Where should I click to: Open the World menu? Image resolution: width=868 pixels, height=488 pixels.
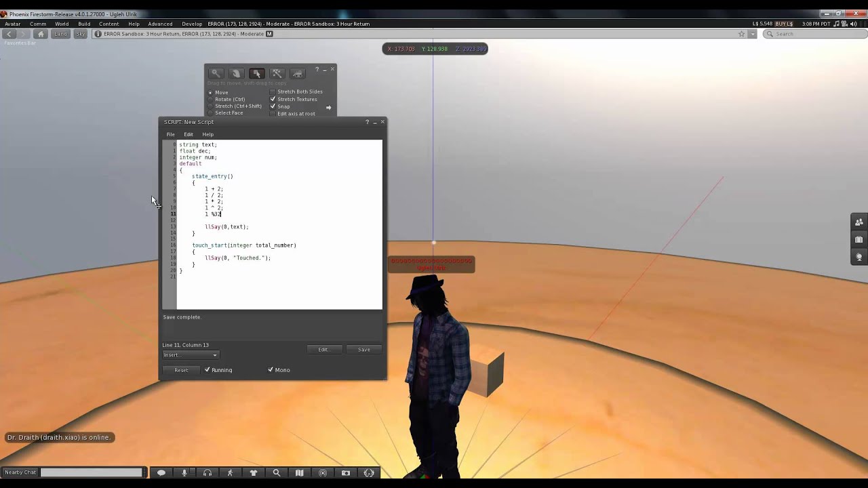click(62, 24)
